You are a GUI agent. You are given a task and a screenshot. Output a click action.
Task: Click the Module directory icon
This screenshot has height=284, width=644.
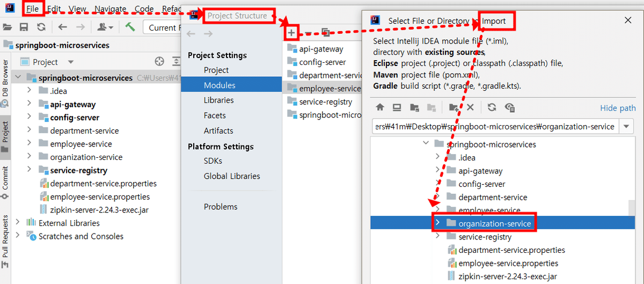point(430,107)
